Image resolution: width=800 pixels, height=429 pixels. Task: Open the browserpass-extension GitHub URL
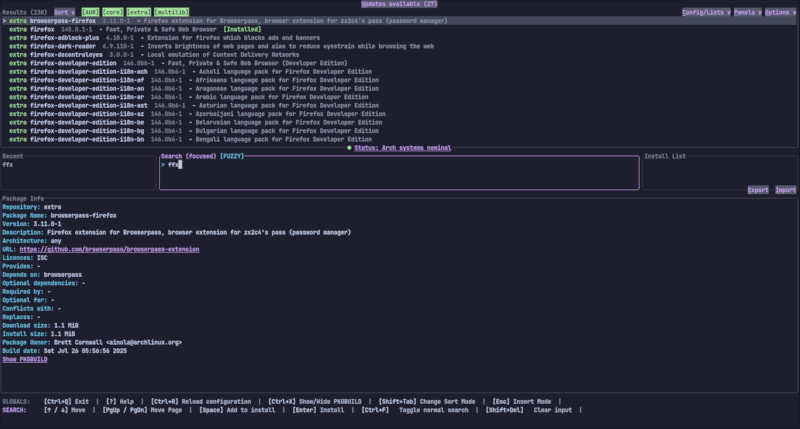(109, 249)
